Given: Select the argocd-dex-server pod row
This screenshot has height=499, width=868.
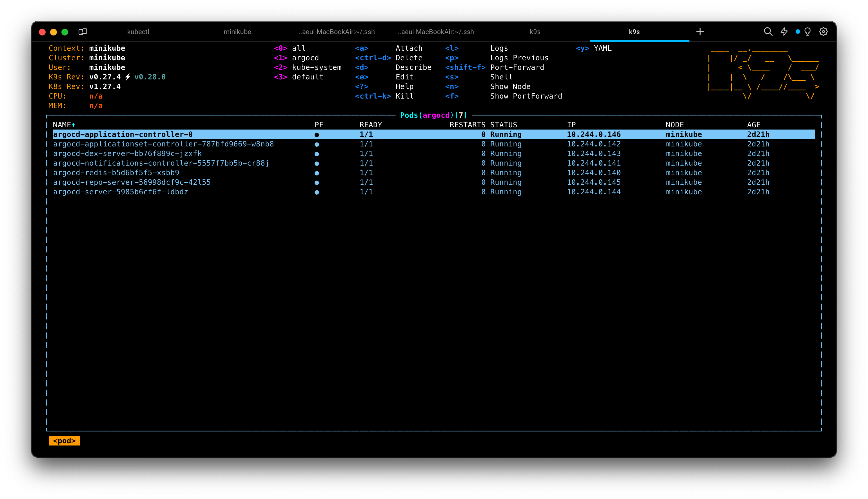Looking at the screenshot, I should [127, 153].
